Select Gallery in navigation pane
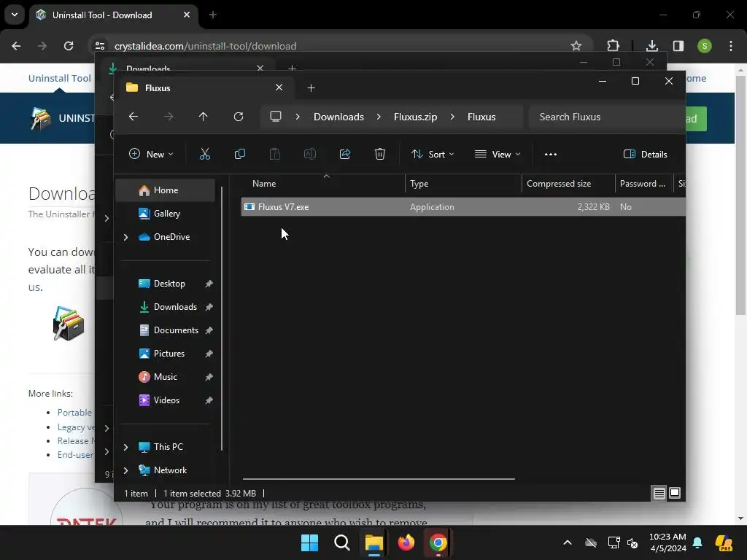The image size is (747, 560). [x=166, y=214]
